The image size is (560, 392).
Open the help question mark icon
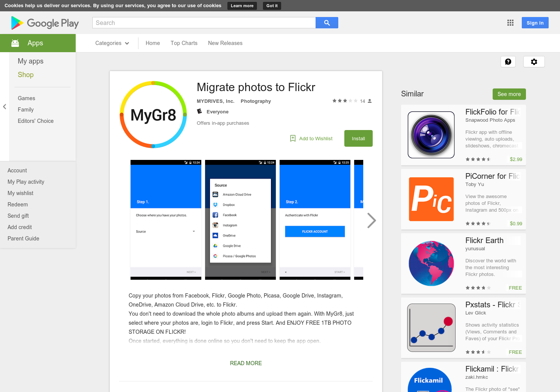[508, 62]
